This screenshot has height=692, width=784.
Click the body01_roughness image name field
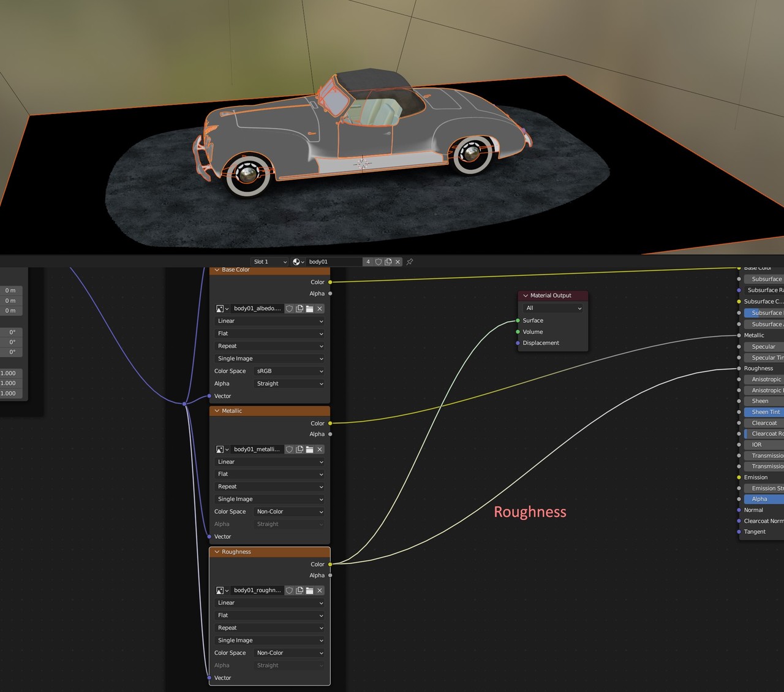[257, 590]
